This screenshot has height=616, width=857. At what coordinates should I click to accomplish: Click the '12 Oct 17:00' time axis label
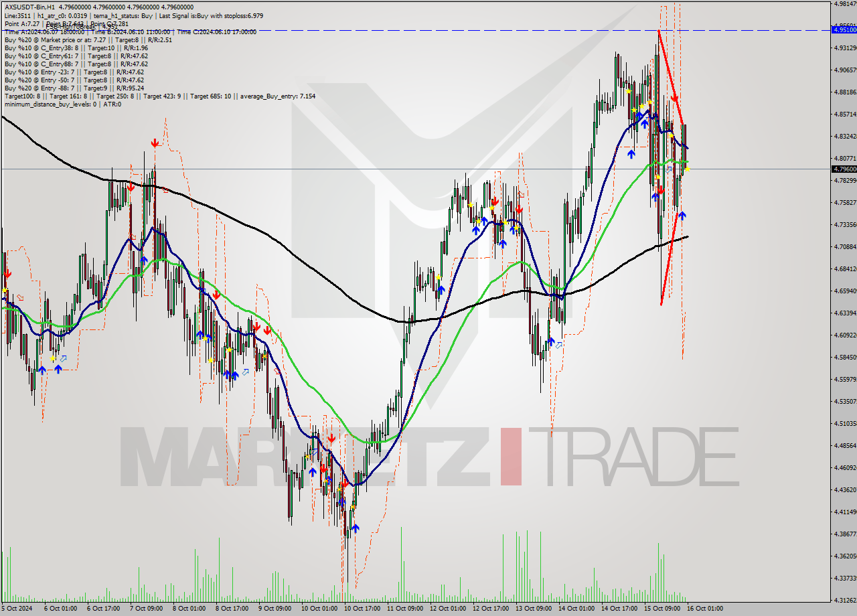(491, 609)
